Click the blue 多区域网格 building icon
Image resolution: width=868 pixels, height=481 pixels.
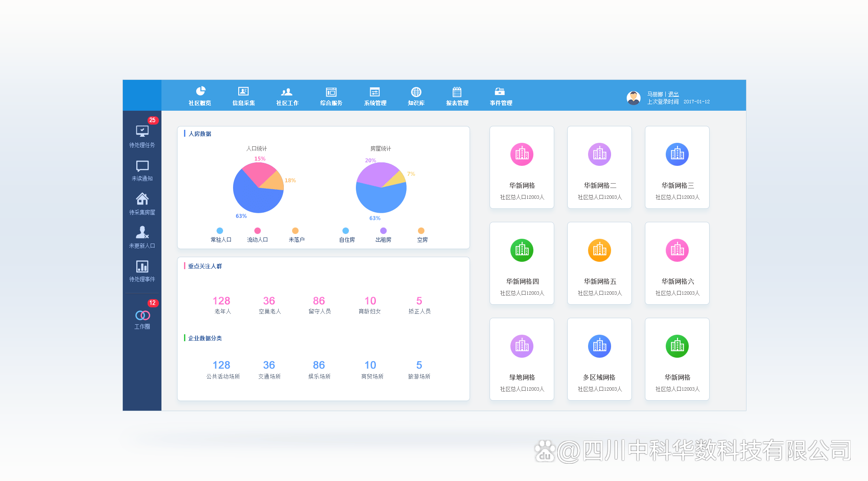pyautogui.click(x=599, y=346)
